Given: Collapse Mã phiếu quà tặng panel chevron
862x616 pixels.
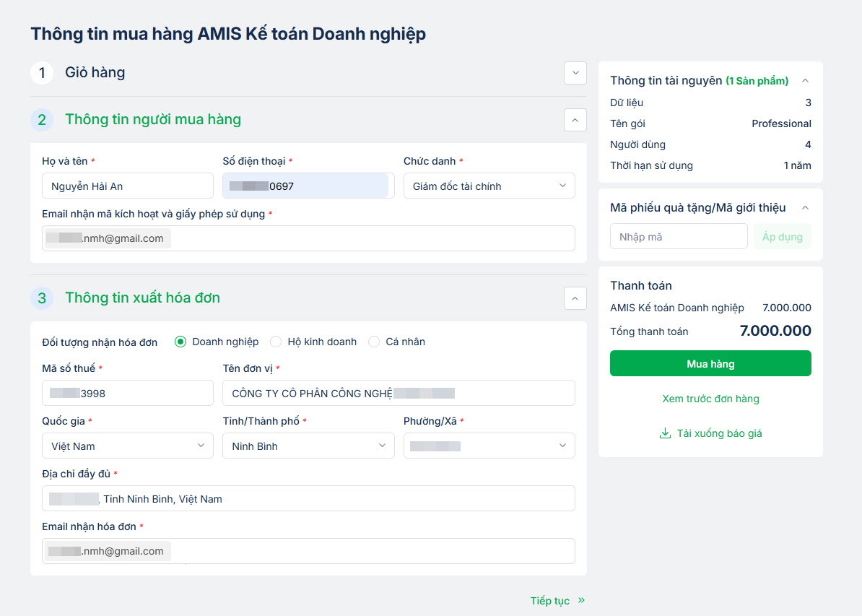Looking at the screenshot, I should tap(806, 208).
